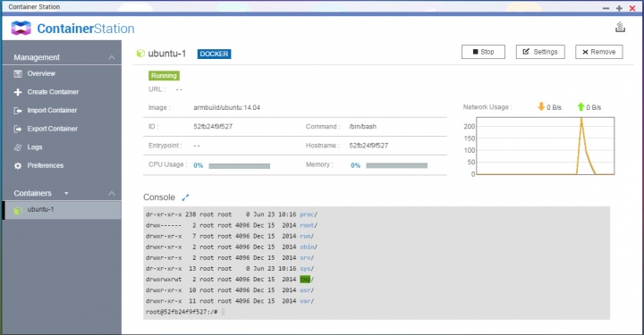Collapse the Management section chevron

[x=111, y=57]
